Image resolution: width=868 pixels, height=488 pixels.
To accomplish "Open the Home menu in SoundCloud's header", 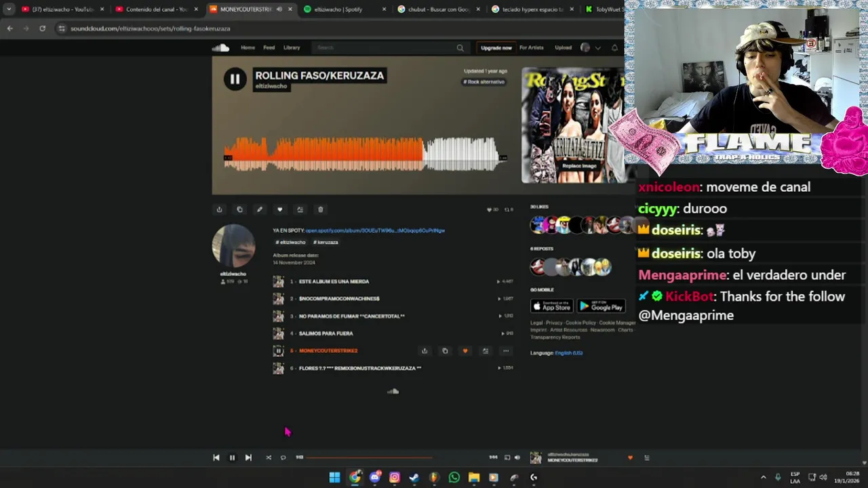I will pyautogui.click(x=248, y=47).
